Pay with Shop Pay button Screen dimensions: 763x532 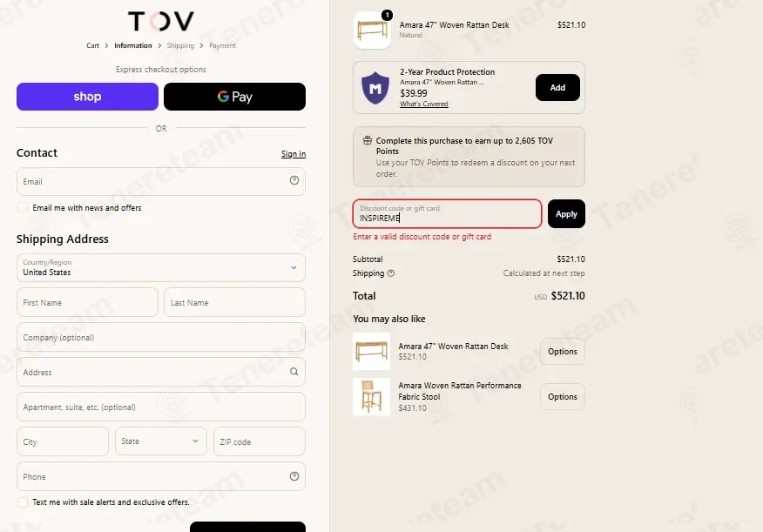coord(88,97)
